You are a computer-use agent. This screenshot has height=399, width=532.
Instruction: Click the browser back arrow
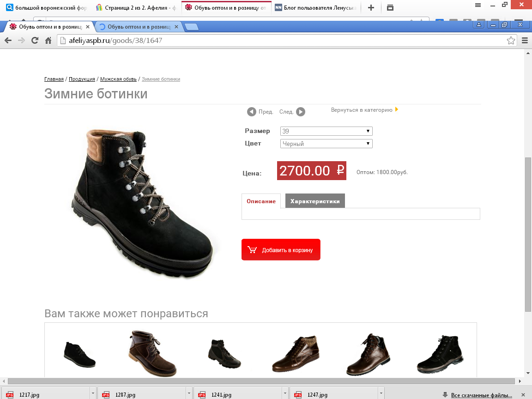point(8,41)
